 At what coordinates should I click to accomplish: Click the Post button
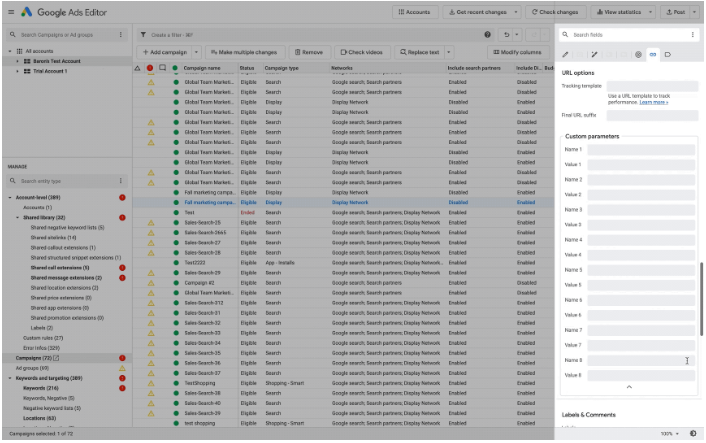676,12
